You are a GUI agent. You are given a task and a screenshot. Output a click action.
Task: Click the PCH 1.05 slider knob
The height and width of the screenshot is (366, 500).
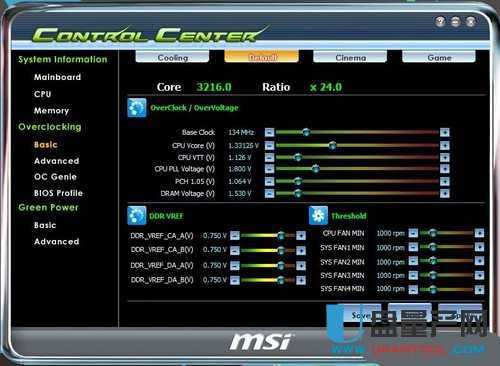pos(298,181)
